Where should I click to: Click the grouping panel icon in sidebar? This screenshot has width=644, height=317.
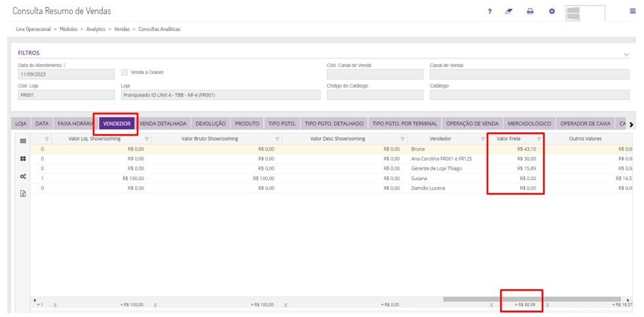pos(24,159)
